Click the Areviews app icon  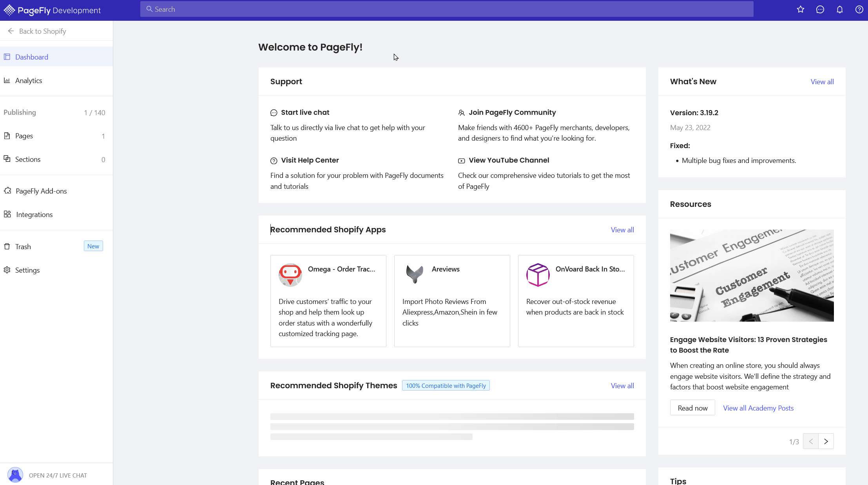coord(414,274)
